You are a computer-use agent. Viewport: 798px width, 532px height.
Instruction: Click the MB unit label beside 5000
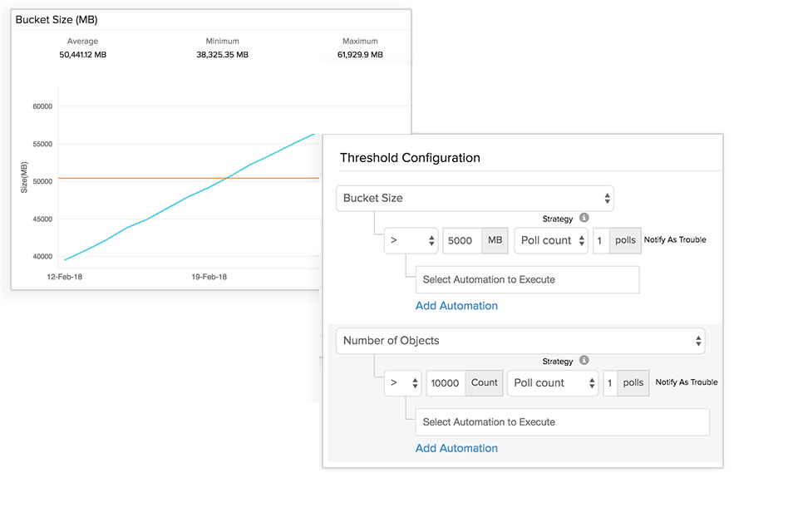click(x=495, y=240)
